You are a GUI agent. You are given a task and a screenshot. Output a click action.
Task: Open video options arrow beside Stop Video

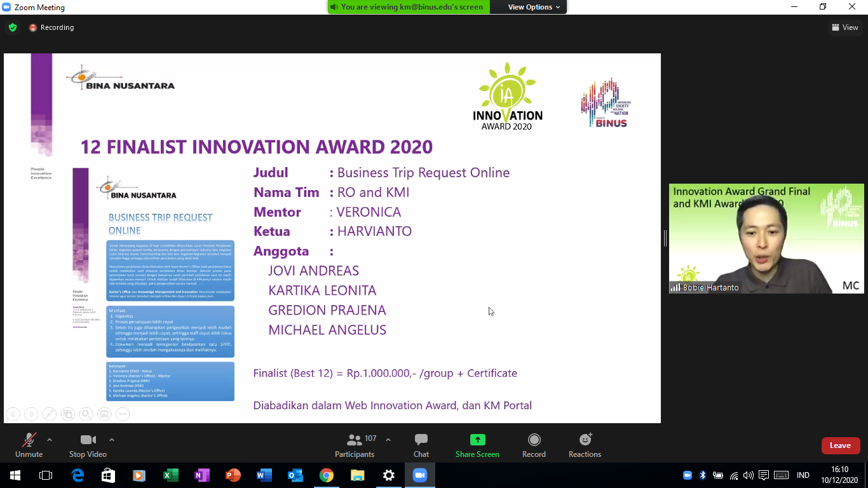pos(112,440)
